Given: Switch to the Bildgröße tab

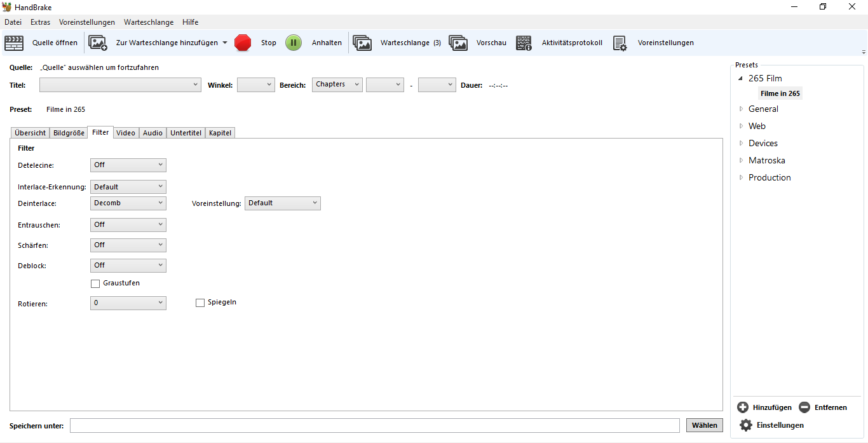Looking at the screenshot, I should tap(69, 133).
